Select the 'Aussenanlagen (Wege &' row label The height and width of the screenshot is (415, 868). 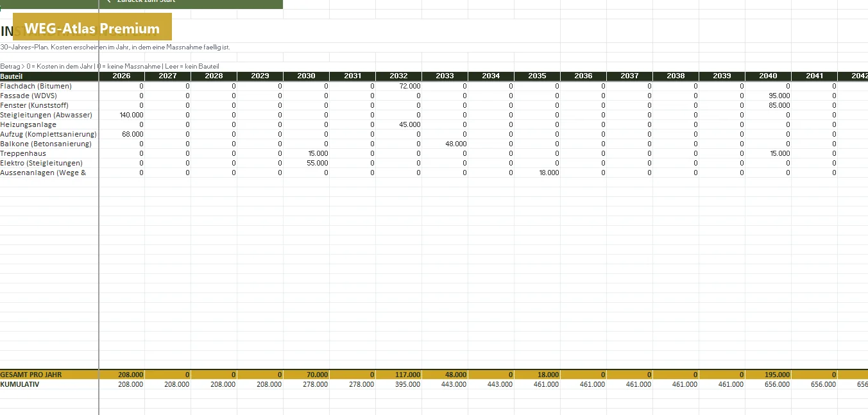click(x=43, y=173)
